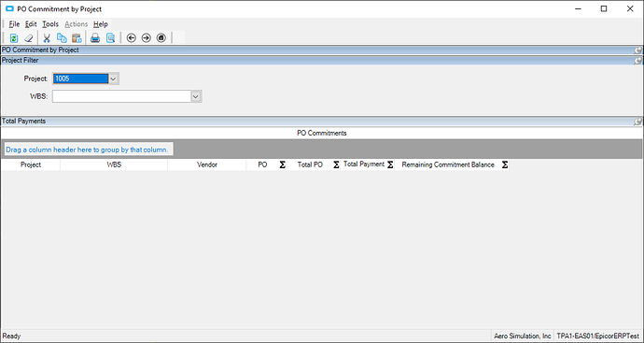
Task: Click the Home circle icon
Action: [161, 37]
